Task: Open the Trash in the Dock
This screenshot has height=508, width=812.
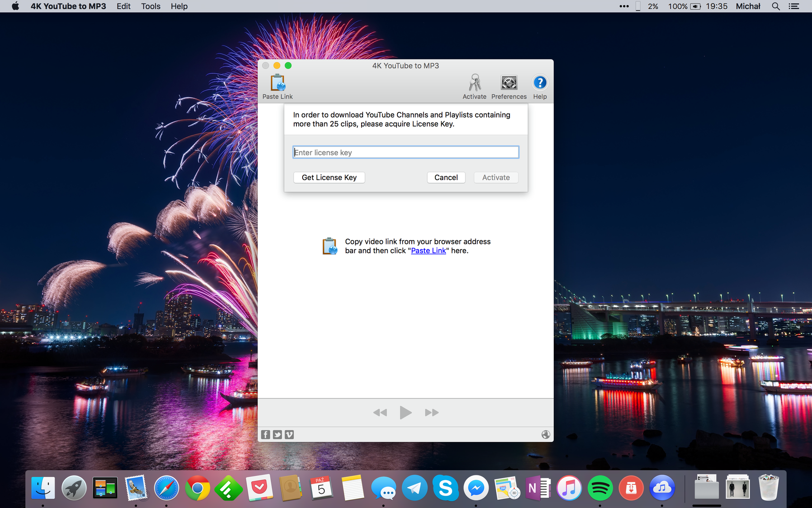Action: tap(769, 487)
